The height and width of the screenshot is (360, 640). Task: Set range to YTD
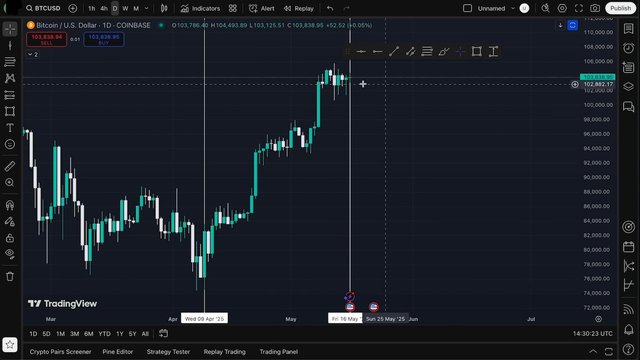point(104,334)
